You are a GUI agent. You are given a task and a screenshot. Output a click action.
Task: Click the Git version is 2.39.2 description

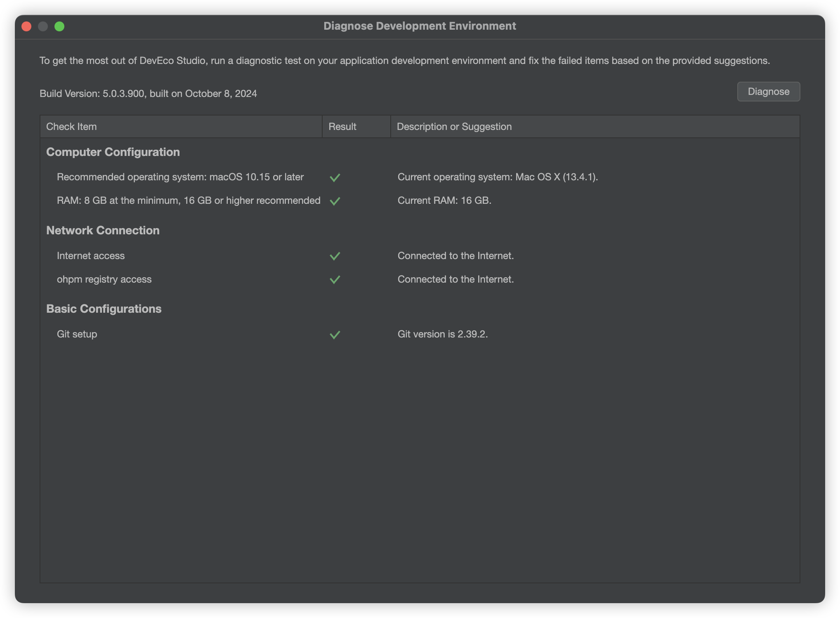pos(443,334)
